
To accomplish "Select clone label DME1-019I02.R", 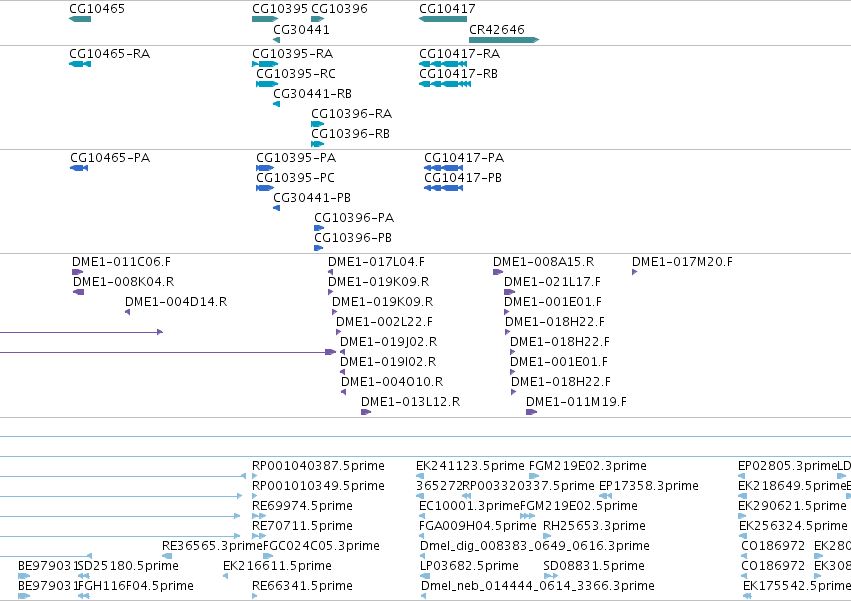I will click(x=388, y=363).
